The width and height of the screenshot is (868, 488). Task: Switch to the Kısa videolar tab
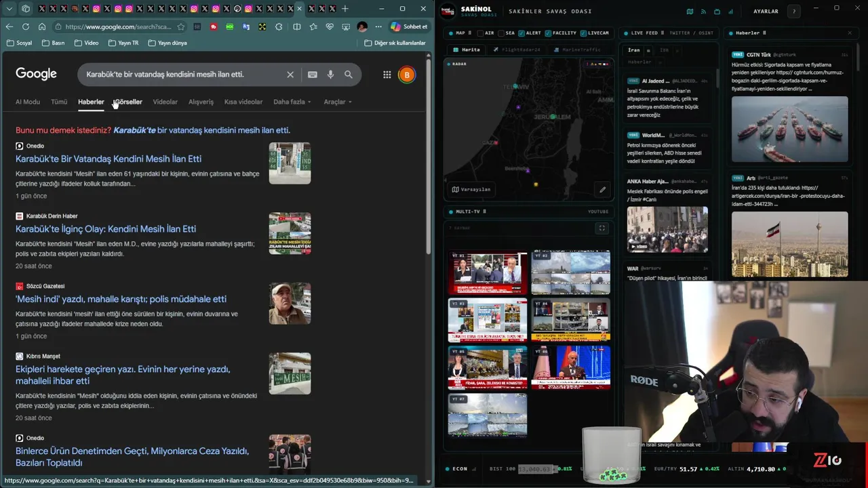click(x=243, y=102)
